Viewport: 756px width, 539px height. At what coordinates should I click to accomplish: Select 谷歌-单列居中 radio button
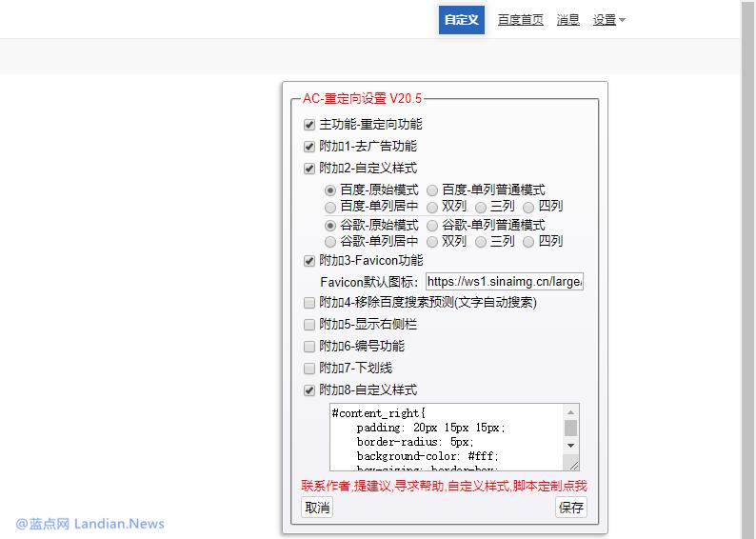pyautogui.click(x=330, y=242)
